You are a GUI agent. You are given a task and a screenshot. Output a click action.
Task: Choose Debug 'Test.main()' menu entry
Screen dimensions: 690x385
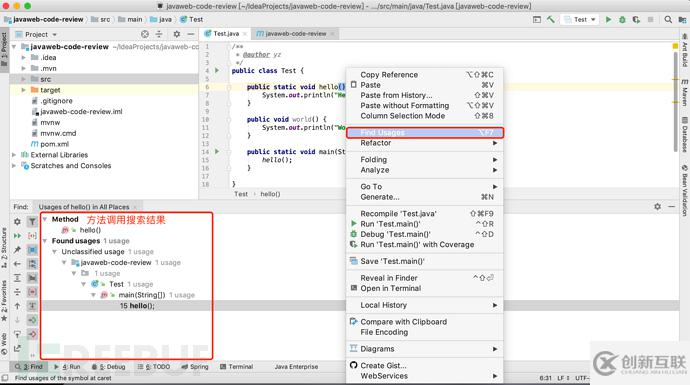point(425,234)
